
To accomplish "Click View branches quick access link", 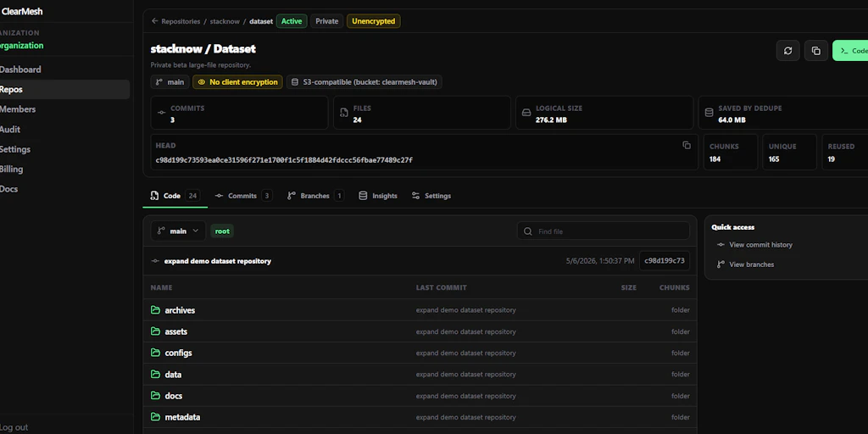I will (745, 264).
